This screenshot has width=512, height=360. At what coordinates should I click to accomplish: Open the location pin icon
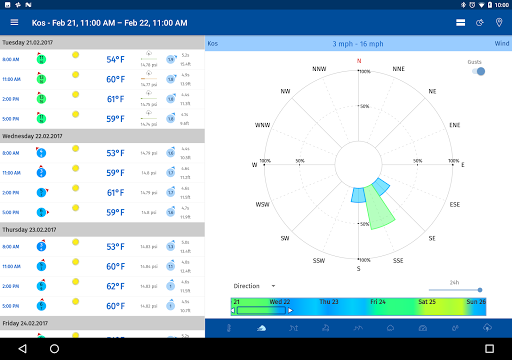(499, 23)
